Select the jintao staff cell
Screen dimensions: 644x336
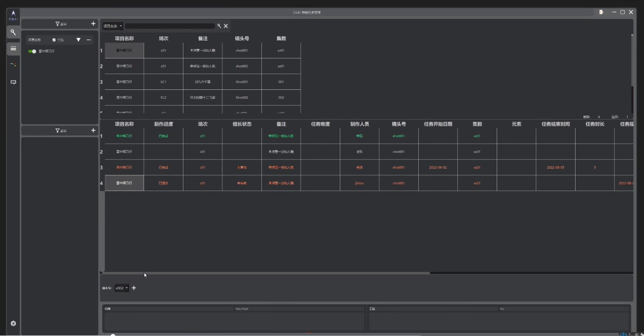click(359, 183)
